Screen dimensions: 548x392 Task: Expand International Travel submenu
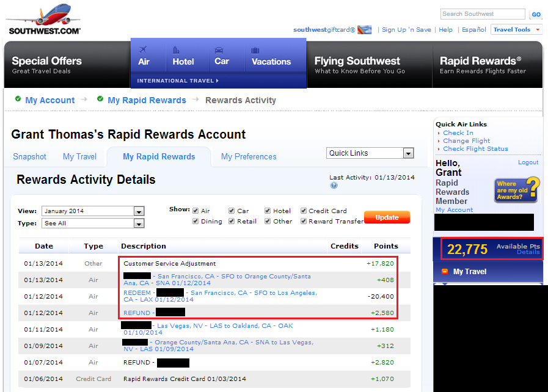click(x=178, y=81)
